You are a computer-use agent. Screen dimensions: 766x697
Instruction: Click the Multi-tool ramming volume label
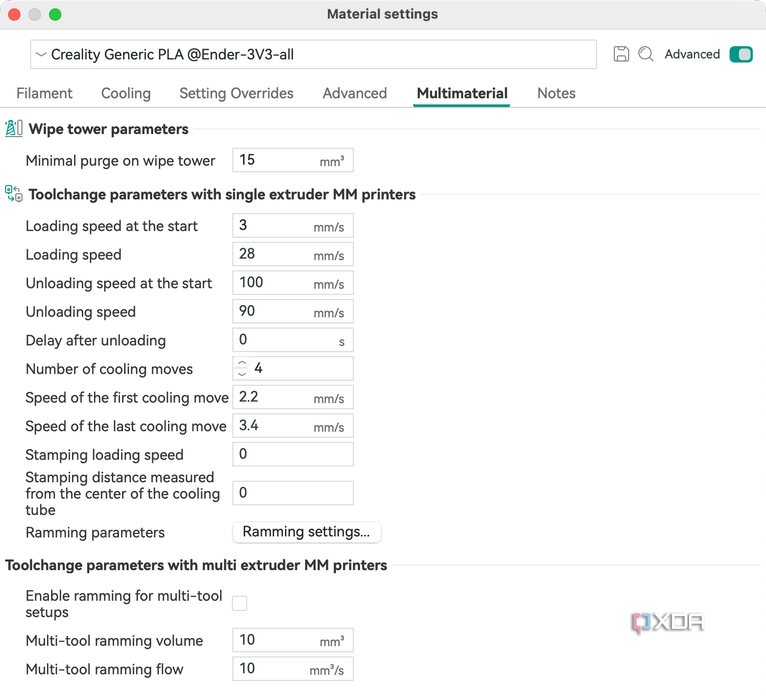(x=114, y=640)
